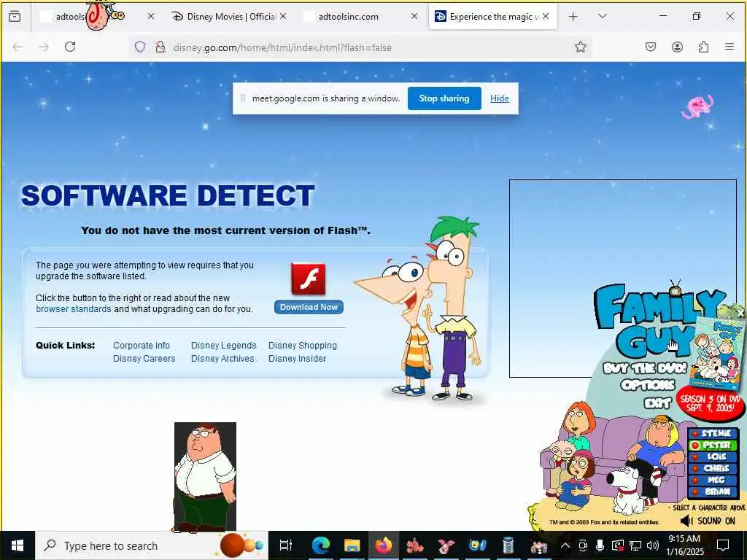Select the CHRIS character option
This screenshot has height=560, width=747.
pyautogui.click(x=713, y=469)
